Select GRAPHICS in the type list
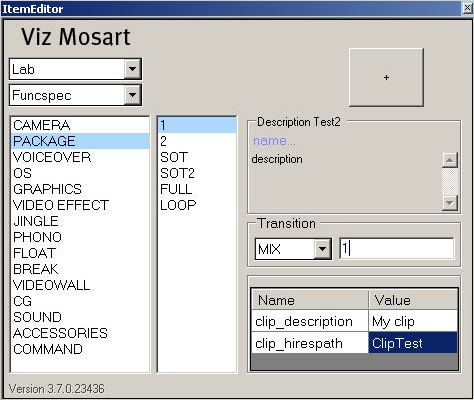 coord(80,189)
